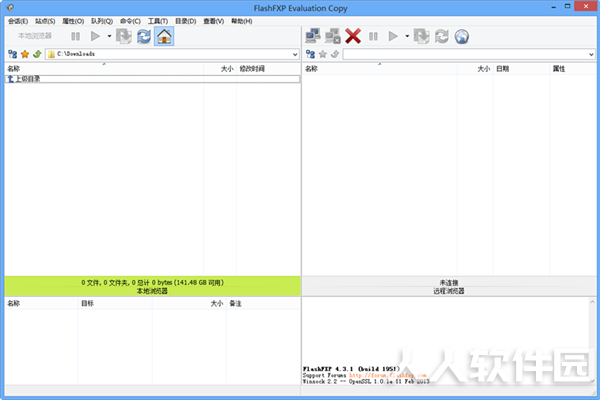Expand the remote path dropdown arrow

[x=591, y=54]
